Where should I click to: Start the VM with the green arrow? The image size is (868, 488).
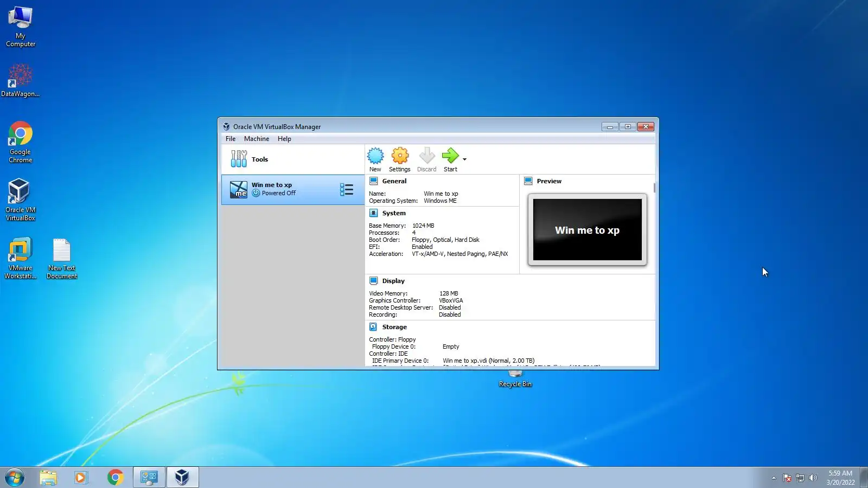[450, 156]
